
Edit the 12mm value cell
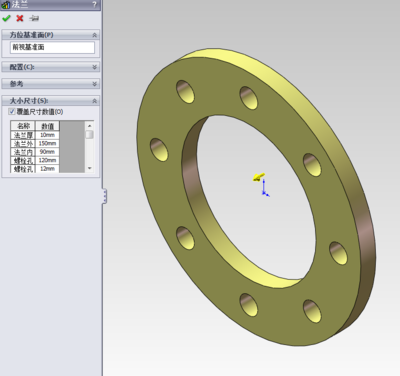(x=47, y=169)
